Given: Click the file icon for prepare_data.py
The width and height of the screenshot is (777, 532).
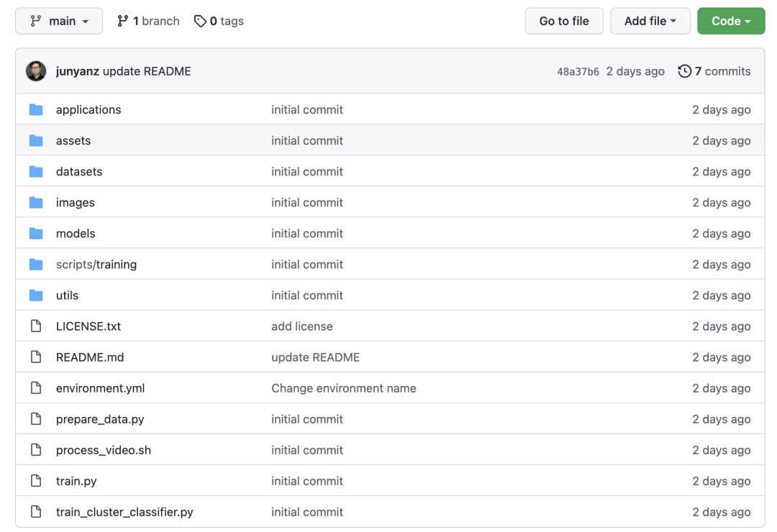Looking at the screenshot, I should pos(36,418).
